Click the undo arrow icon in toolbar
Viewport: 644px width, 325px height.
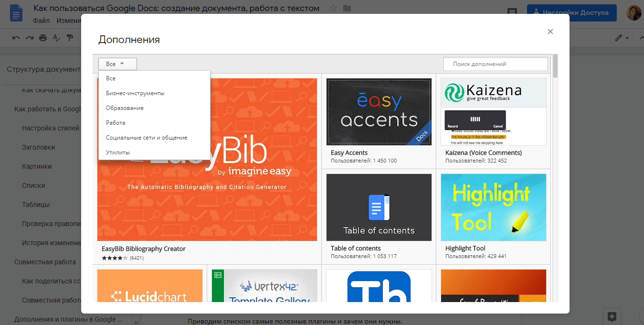tap(16, 38)
